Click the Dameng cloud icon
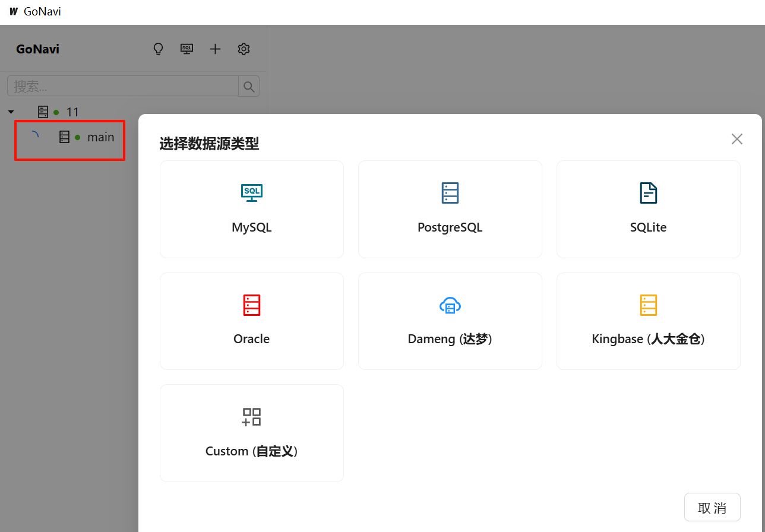 point(450,305)
